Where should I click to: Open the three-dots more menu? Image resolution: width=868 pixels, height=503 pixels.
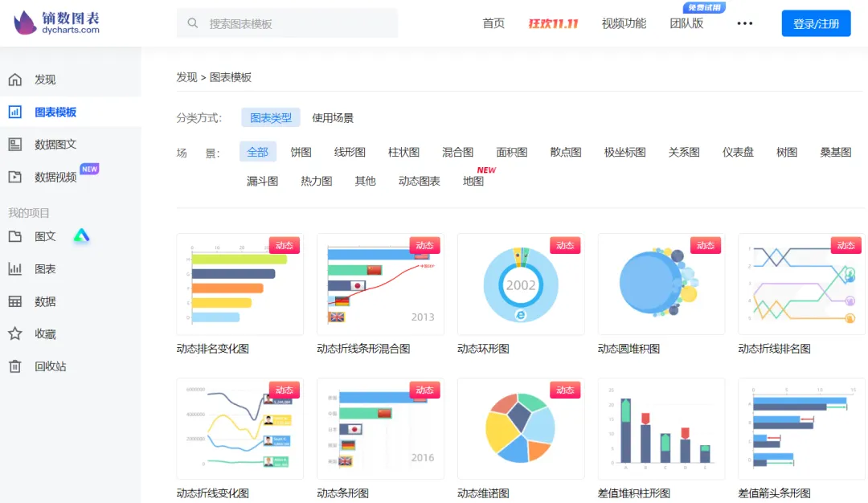pyautogui.click(x=744, y=23)
